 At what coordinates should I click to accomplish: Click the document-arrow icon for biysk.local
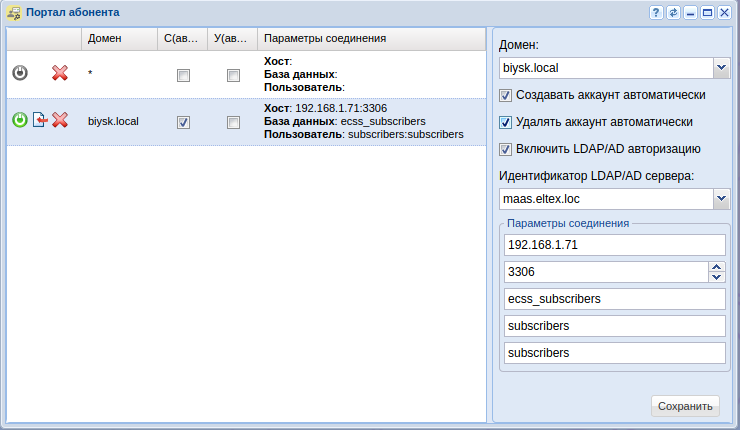40,121
